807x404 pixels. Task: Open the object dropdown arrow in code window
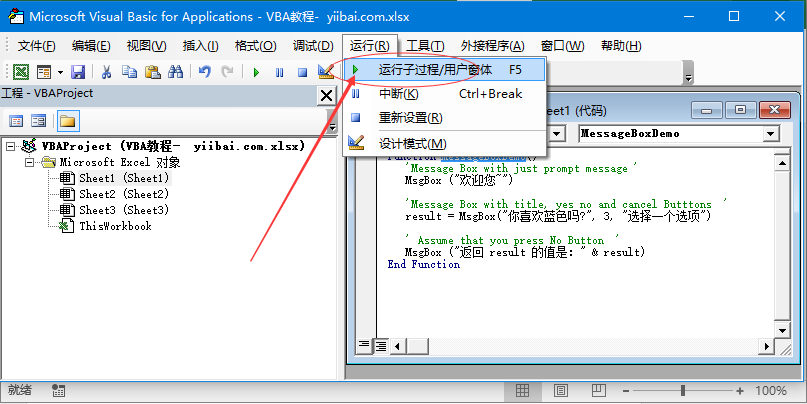tap(557, 134)
